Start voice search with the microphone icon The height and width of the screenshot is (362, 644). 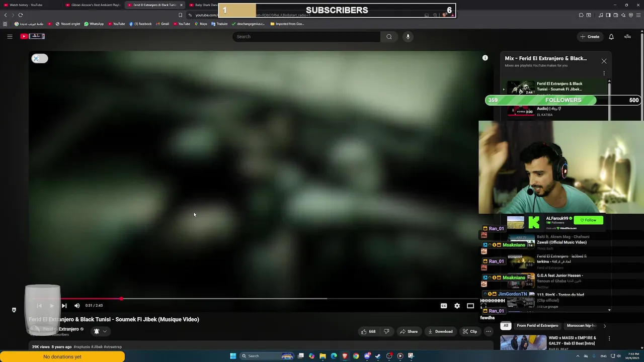(x=408, y=36)
